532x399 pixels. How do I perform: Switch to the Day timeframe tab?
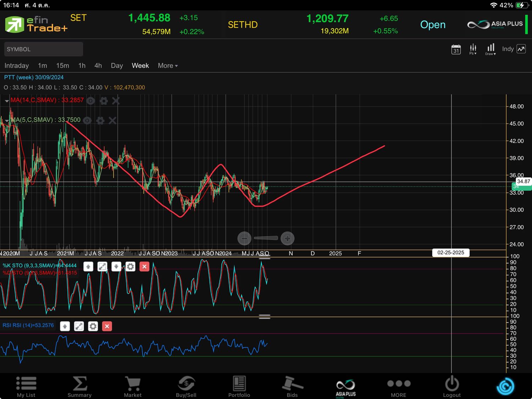(117, 66)
